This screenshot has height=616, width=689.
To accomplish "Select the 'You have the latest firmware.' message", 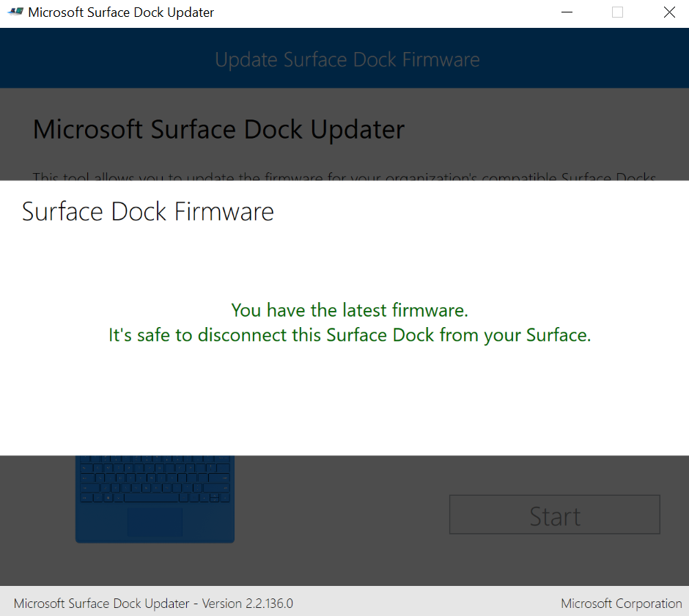I will coord(350,310).
